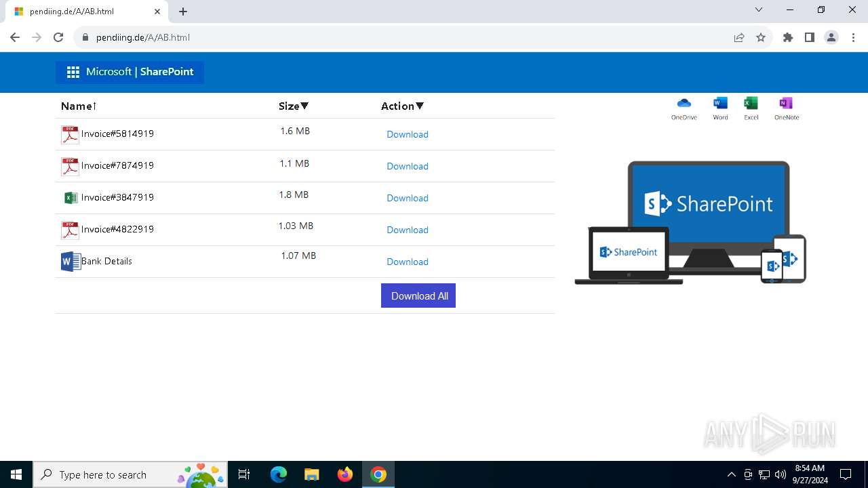Click the PDF icon beside Invoice#4822919
The width and height of the screenshot is (868, 488).
[70, 230]
